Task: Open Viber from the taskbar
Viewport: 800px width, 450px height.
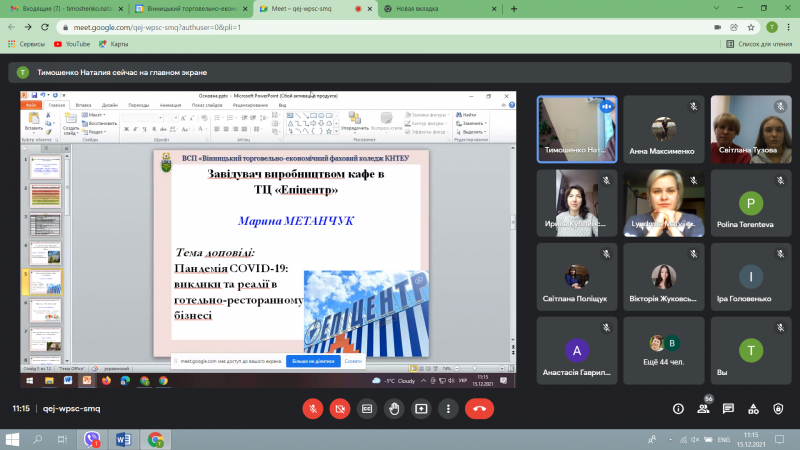Action: coord(92,439)
